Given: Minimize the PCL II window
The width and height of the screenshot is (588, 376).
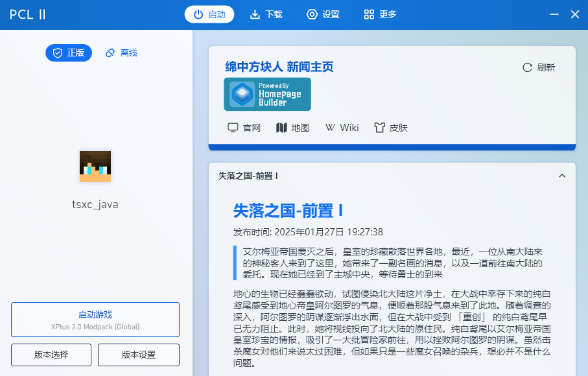Looking at the screenshot, I should pyautogui.click(x=554, y=15).
